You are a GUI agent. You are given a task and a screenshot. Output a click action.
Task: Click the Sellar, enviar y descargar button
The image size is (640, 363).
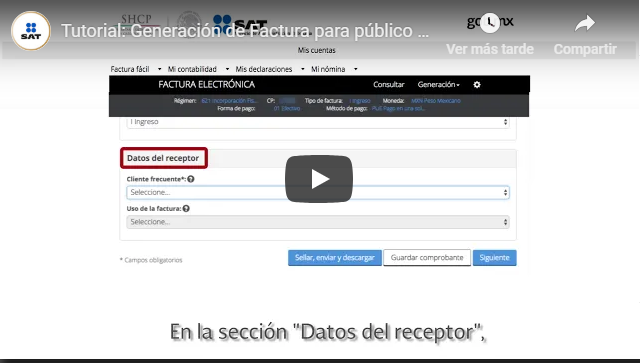pos(335,258)
